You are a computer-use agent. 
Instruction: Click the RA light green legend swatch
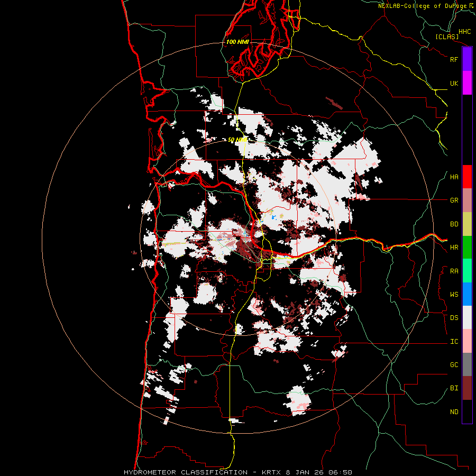click(x=467, y=271)
